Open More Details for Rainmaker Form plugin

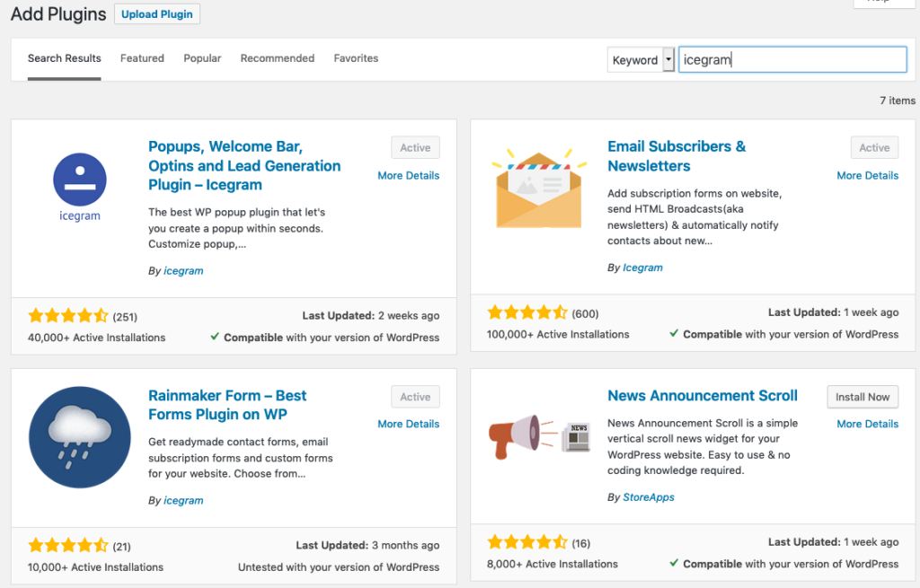[x=408, y=423]
